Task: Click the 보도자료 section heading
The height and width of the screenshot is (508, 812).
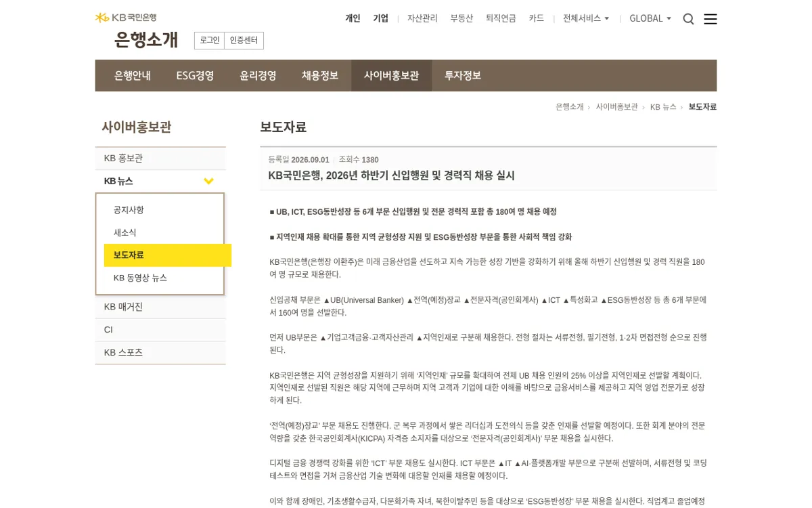Action: click(x=283, y=127)
